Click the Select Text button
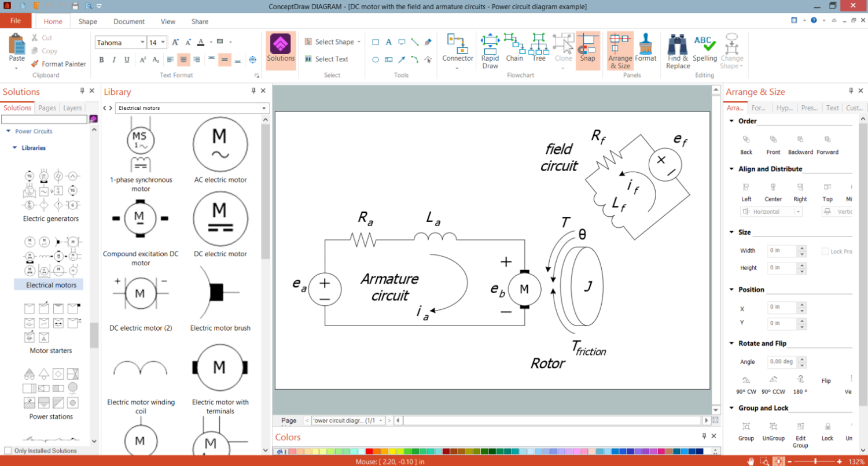The image size is (868, 466). 326,59
